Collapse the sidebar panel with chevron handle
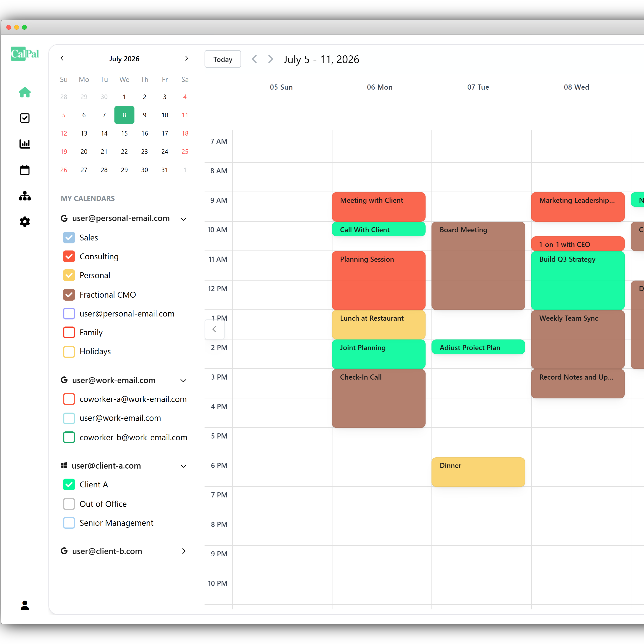 pos(214,329)
